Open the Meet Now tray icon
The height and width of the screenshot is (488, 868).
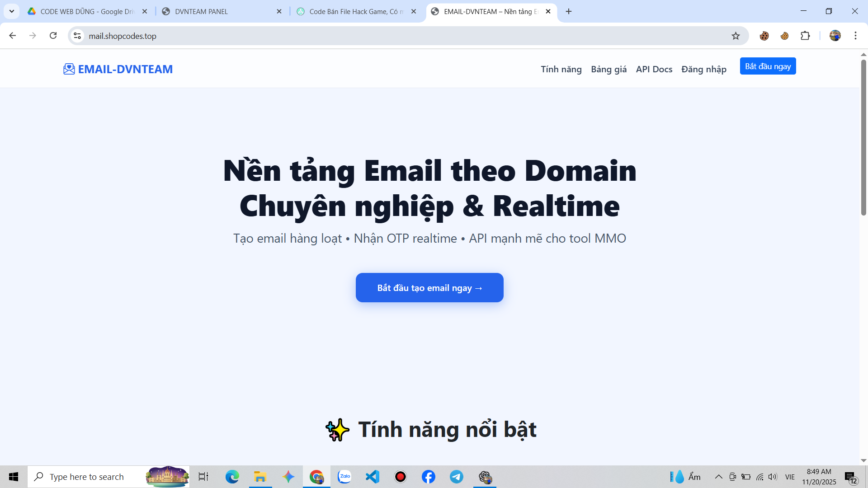coord(732,477)
